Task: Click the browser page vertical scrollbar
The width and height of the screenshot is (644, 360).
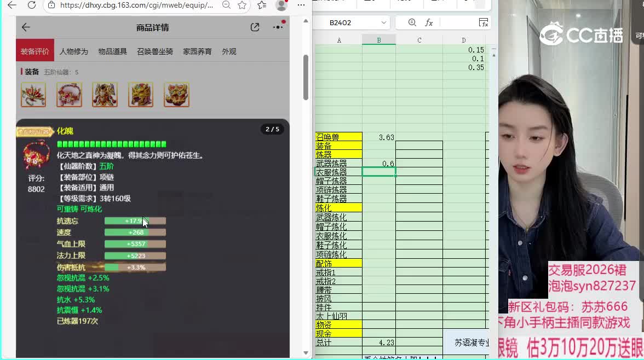Action: (x=306, y=77)
